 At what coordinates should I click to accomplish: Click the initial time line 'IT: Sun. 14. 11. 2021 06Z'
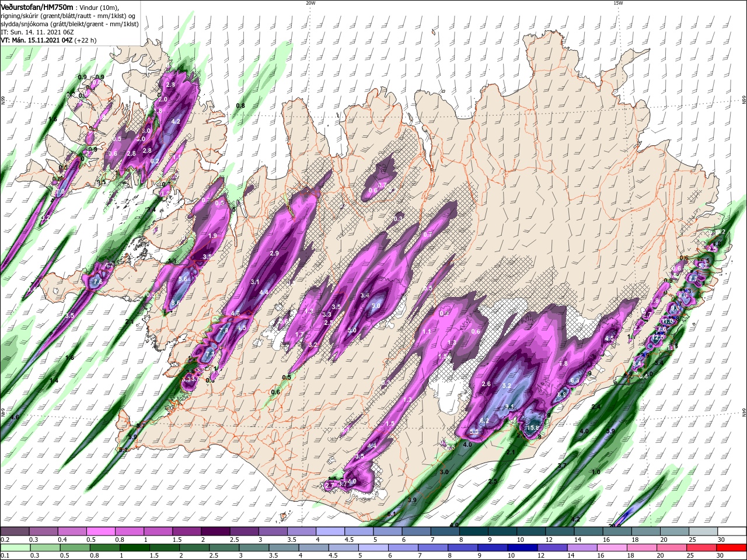tap(37, 32)
